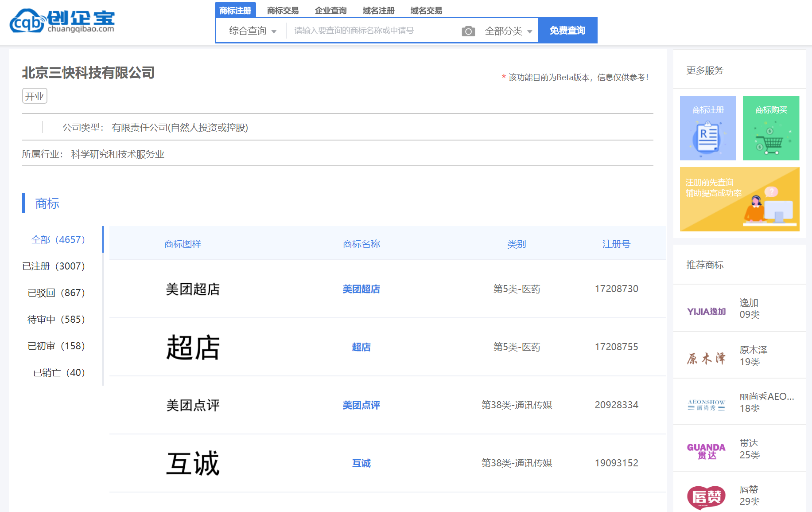Open the AEONSHOW 丽尚秀 trademark logo
Image resolution: width=812 pixels, height=512 pixels.
click(x=706, y=405)
